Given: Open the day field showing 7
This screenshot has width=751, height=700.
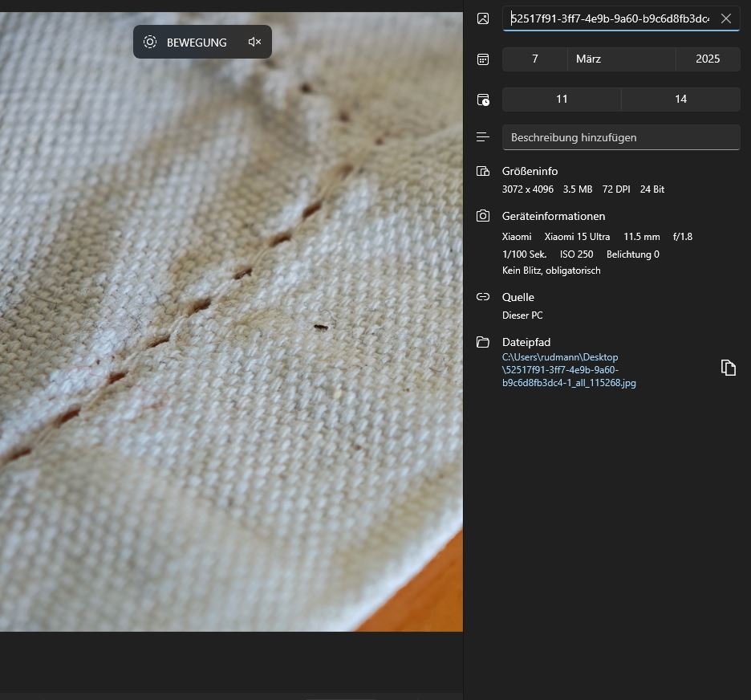Looking at the screenshot, I should point(534,59).
